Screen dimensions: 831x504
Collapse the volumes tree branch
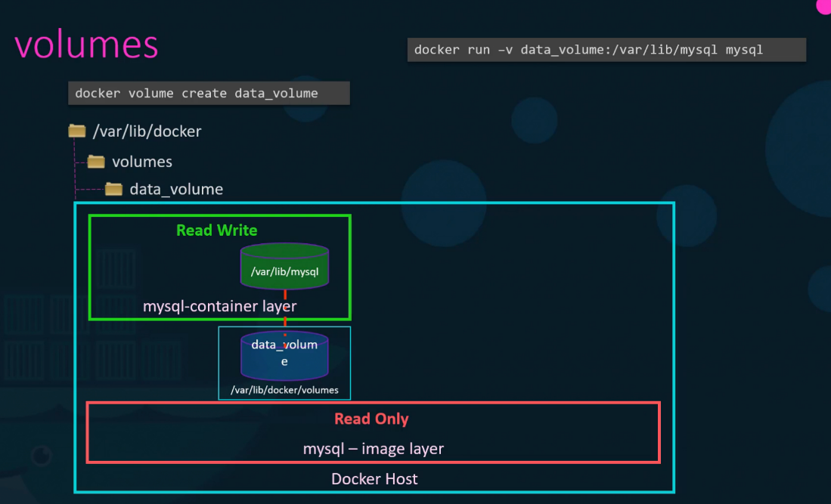[142, 161]
